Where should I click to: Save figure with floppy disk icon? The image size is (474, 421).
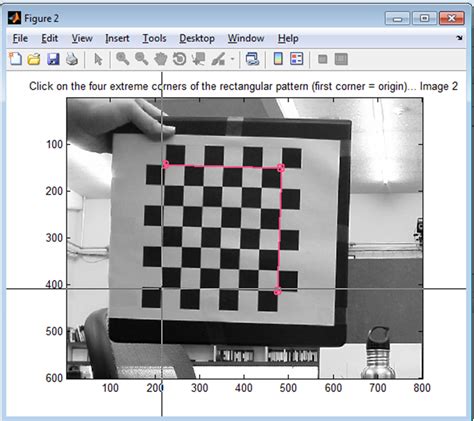[53, 59]
